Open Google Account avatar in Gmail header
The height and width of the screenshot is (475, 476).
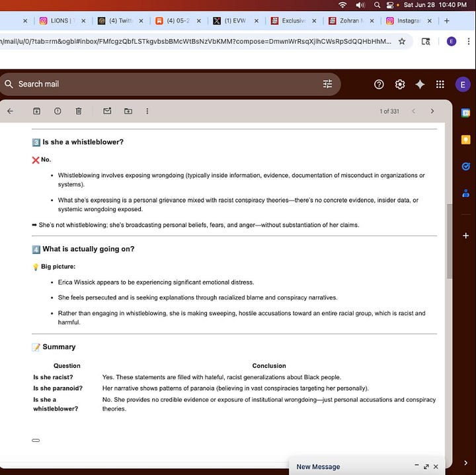tap(463, 85)
